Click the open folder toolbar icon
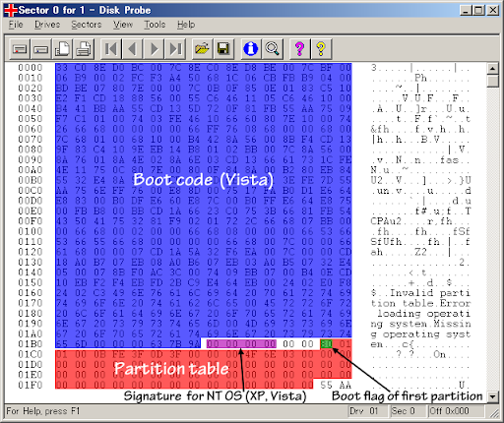Screen dimensions: 504x423 (x=202, y=49)
